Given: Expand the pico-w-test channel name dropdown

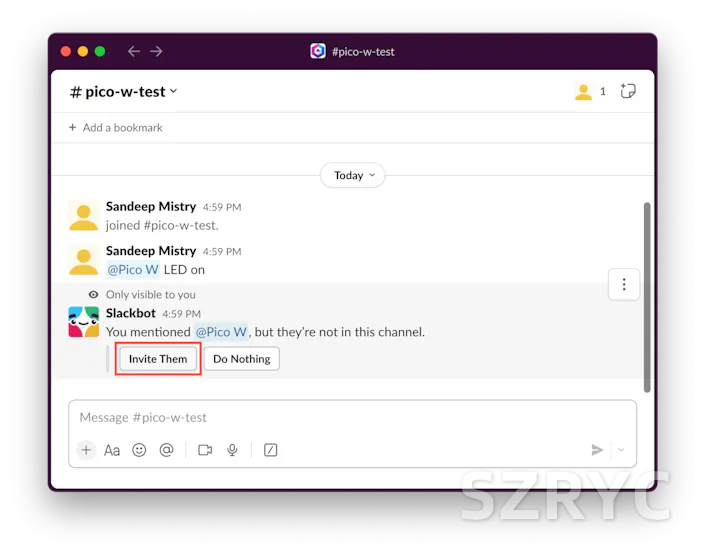Looking at the screenshot, I should pos(124,92).
